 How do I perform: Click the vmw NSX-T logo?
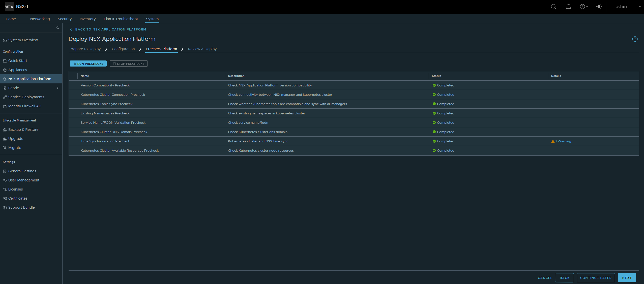17,7
